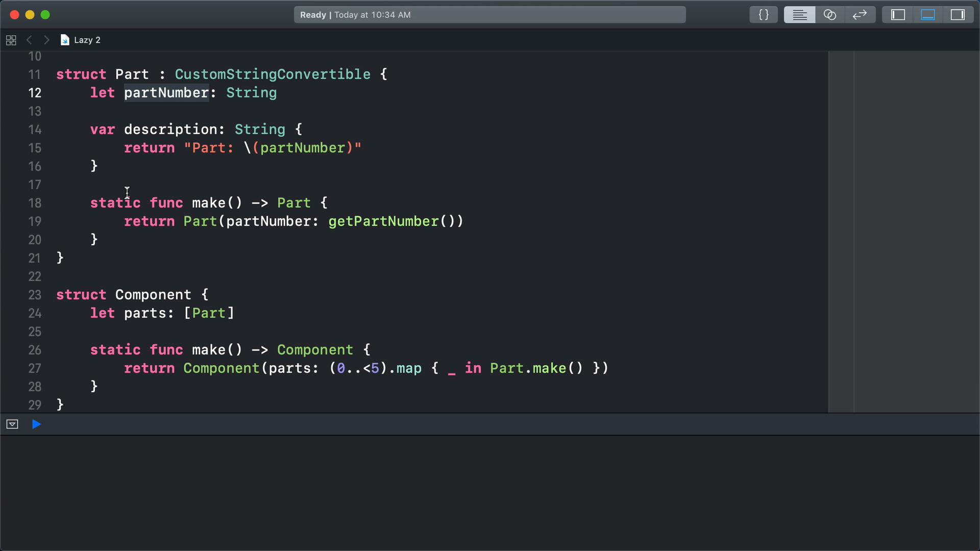The width and height of the screenshot is (980, 551).
Task: Click the description variable name
Action: (x=170, y=130)
